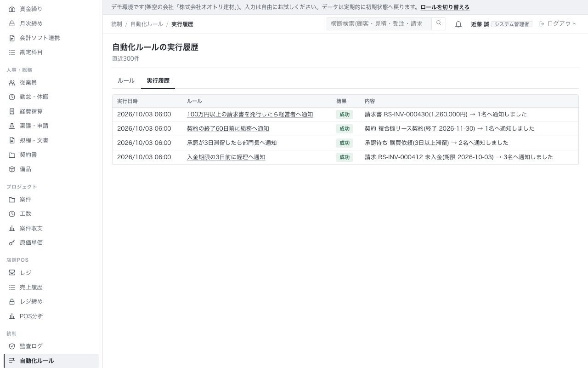This screenshot has height=368, width=588.
Task: Click the store icon beside レジ
Action: [x=12, y=273]
